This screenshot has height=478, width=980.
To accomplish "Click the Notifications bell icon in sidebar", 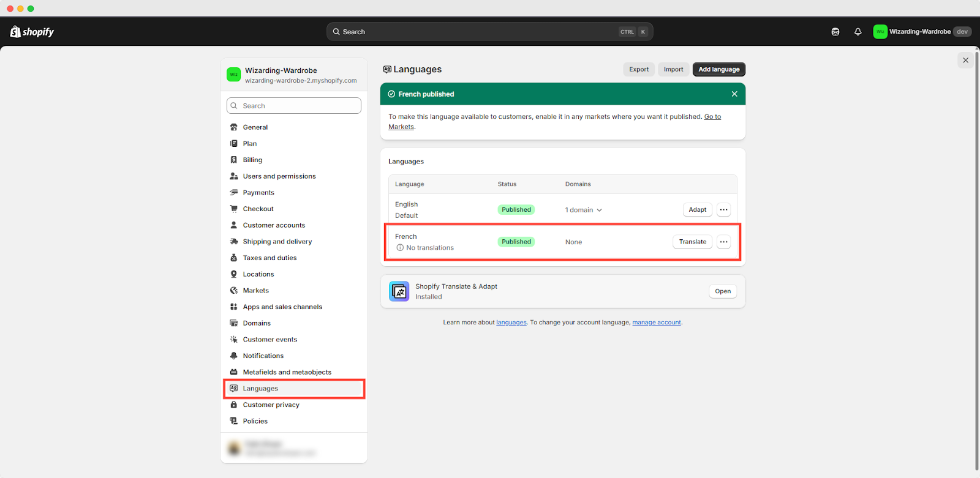I will [x=234, y=356].
